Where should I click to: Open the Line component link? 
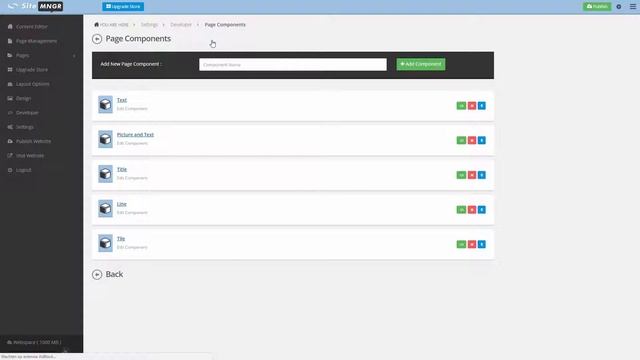pyautogui.click(x=122, y=204)
